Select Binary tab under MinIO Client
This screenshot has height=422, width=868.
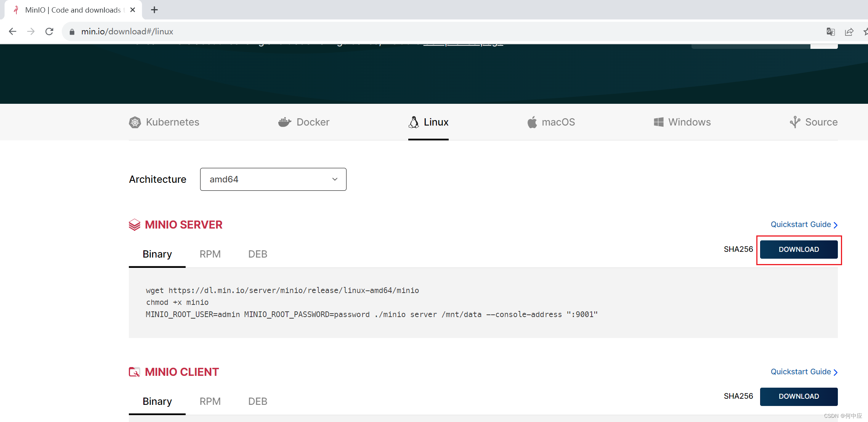click(x=157, y=401)
